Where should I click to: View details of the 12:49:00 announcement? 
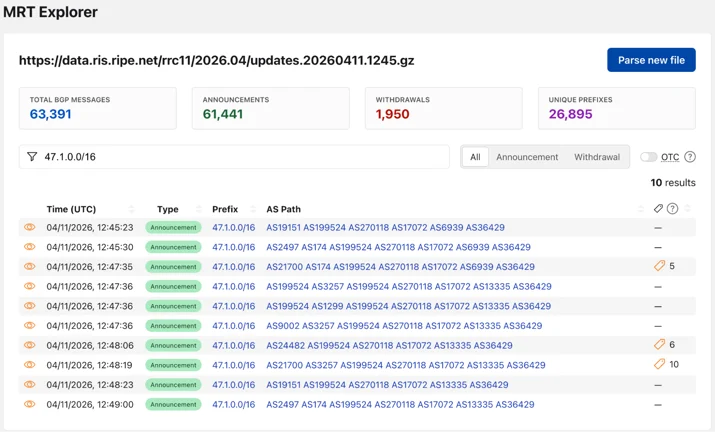30,404
